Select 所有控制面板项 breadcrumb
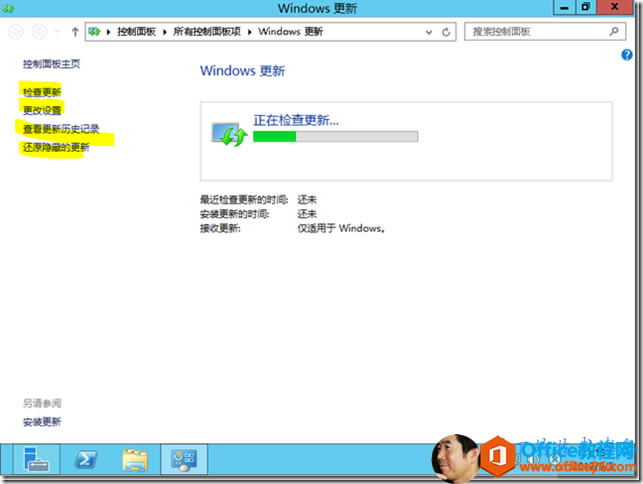The height and width of the screenshot is (484, 643). pyautogui.click(x=207, y=32)
